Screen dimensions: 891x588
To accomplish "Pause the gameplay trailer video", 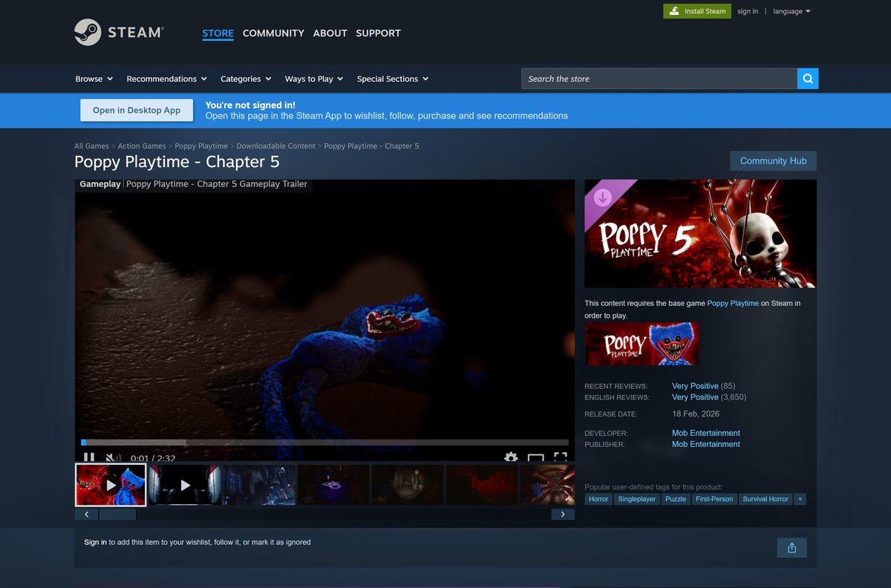I will [89, 458].
